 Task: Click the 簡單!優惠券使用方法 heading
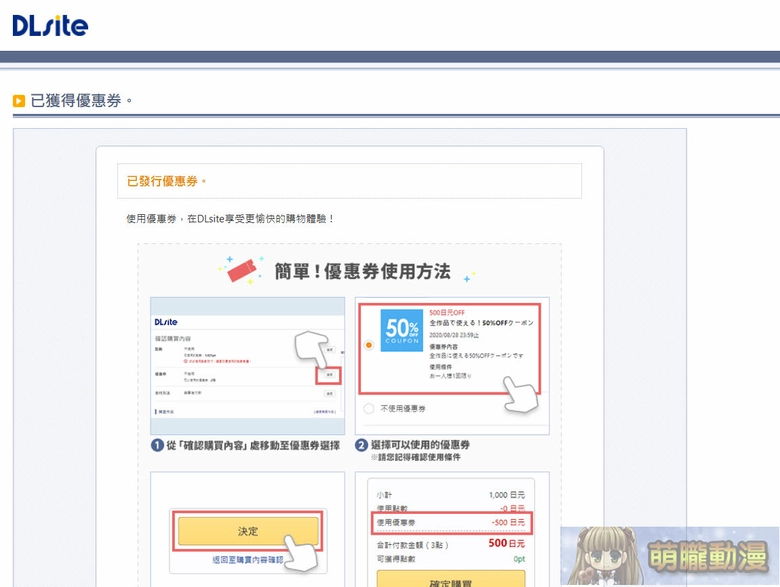click(362, 271)
